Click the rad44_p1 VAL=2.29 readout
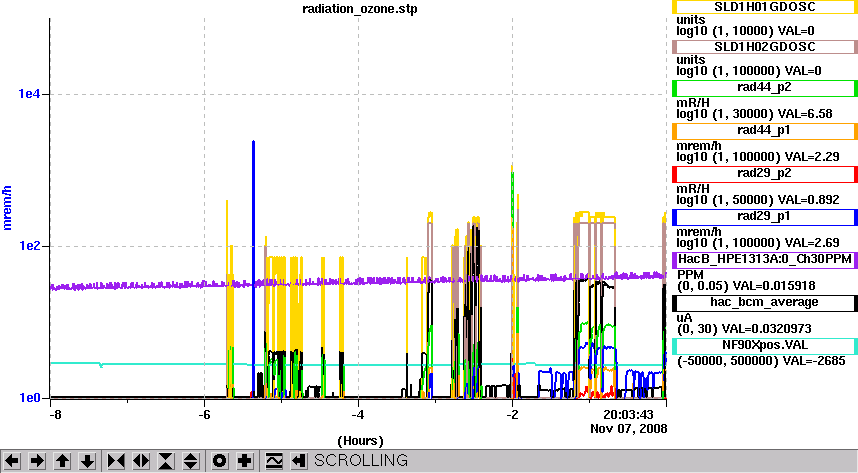Image resolution: width=858 pixels, height=473 pixels. click(811, 157)
